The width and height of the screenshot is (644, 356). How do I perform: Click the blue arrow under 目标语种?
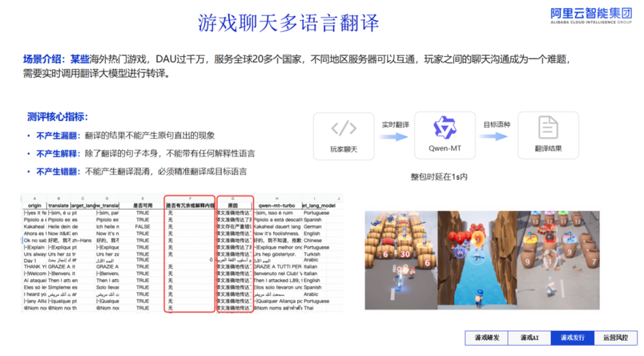tap(495, 137)
